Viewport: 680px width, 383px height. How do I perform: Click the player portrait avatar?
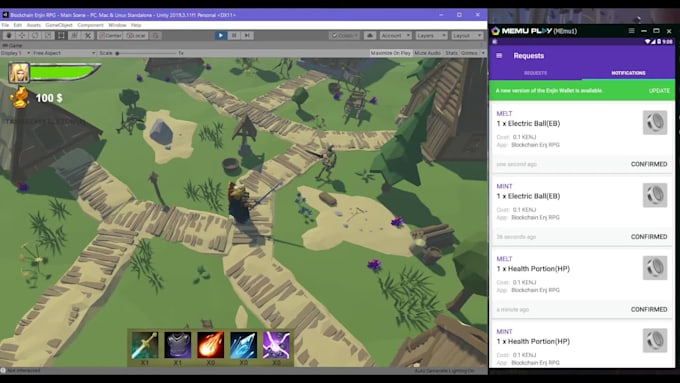pyautogui.click(x=19, y=72)
